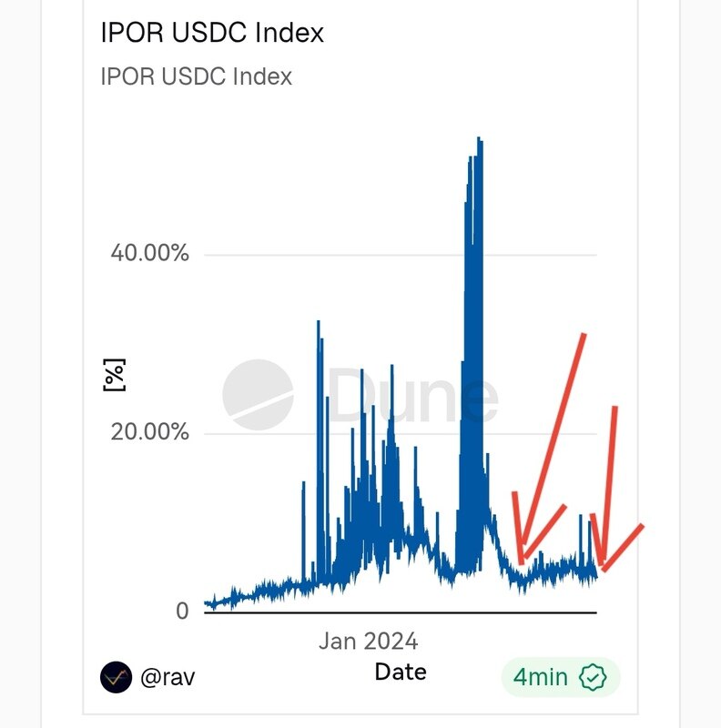Click the @rav profile avatar icon
The image size is (721, 728).
115,677
